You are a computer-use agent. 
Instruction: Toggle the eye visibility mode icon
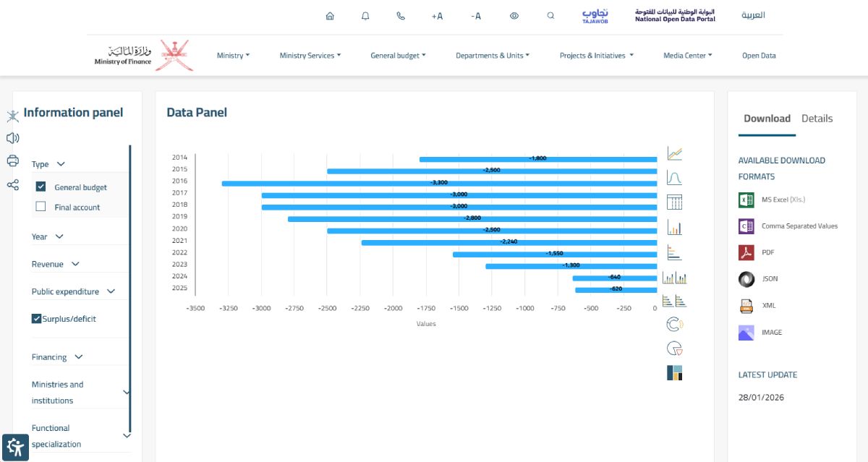pyautogui.click(x=514, y=15)
